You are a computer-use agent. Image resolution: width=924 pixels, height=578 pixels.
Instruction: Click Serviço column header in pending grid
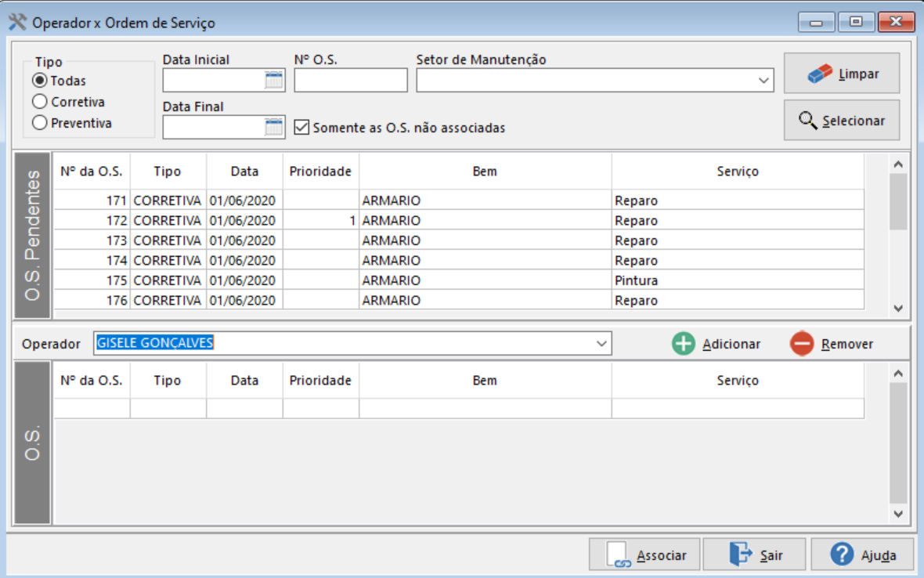pos(738,172)
